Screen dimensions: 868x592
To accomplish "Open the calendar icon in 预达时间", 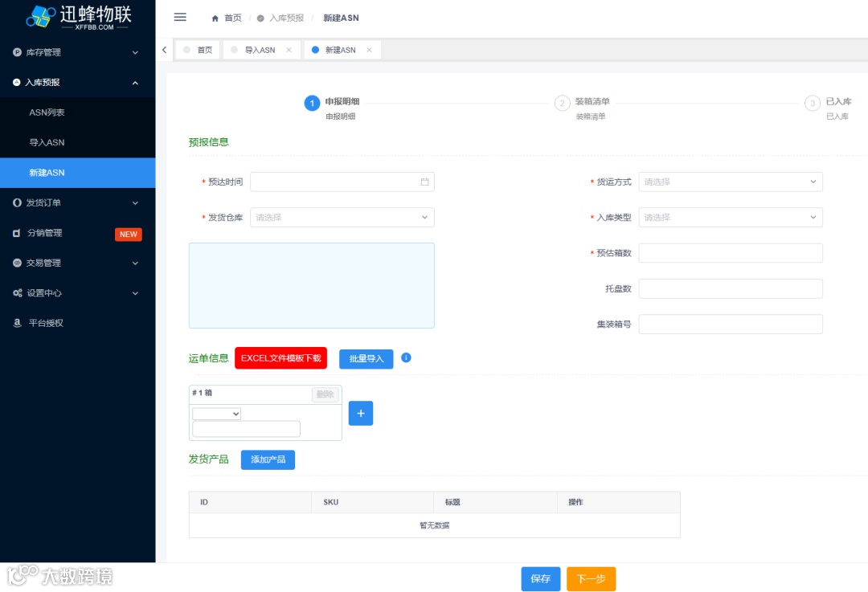I will (x=424, y=182).
